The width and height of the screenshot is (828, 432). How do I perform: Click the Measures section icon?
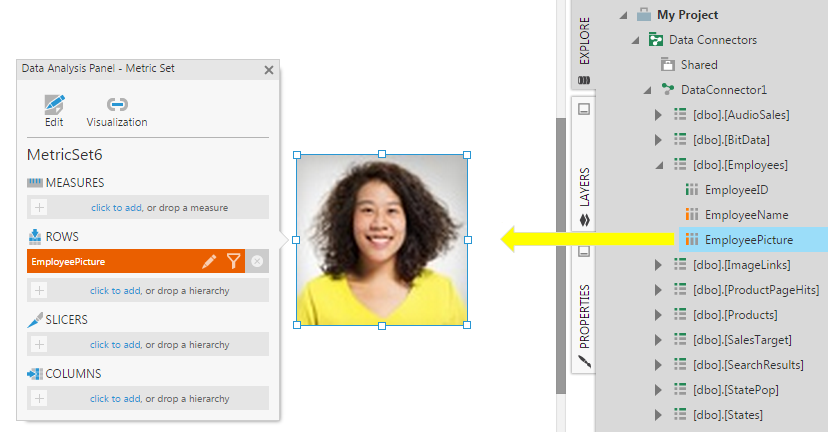tap(35, 183)
